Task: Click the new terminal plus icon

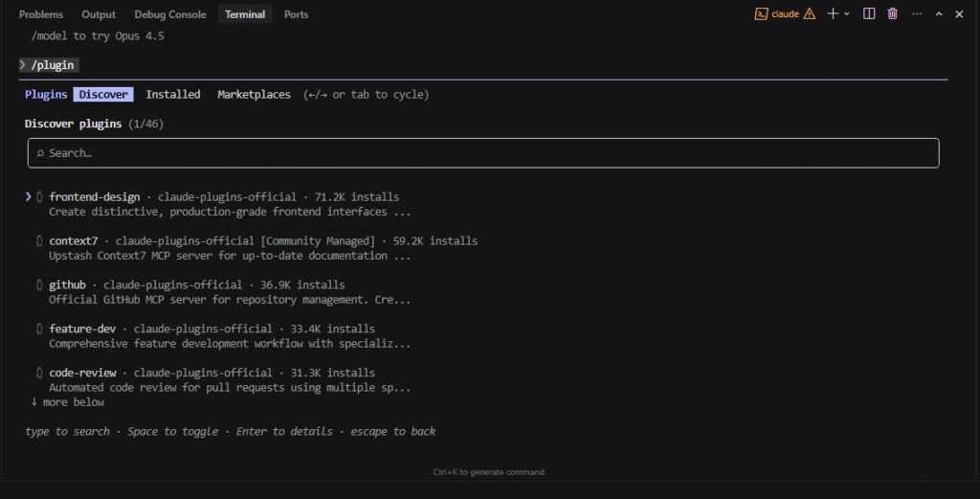Action: click(x=833, y=13)
